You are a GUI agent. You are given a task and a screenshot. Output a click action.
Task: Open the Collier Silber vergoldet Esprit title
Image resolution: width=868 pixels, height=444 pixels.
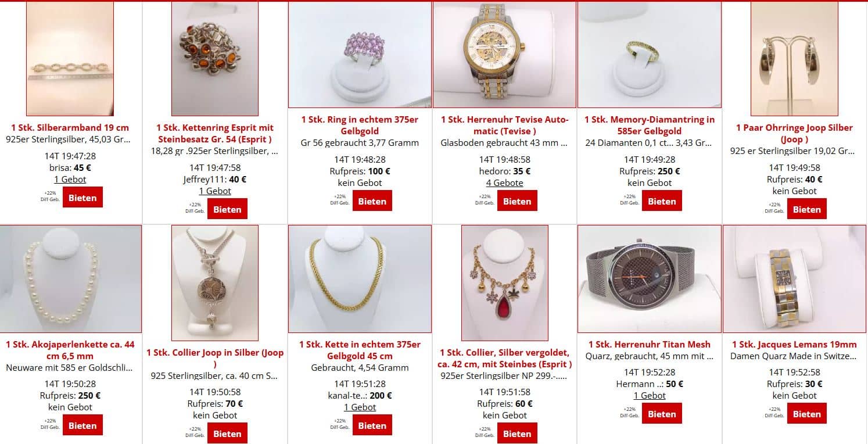(x=504, y=359)
